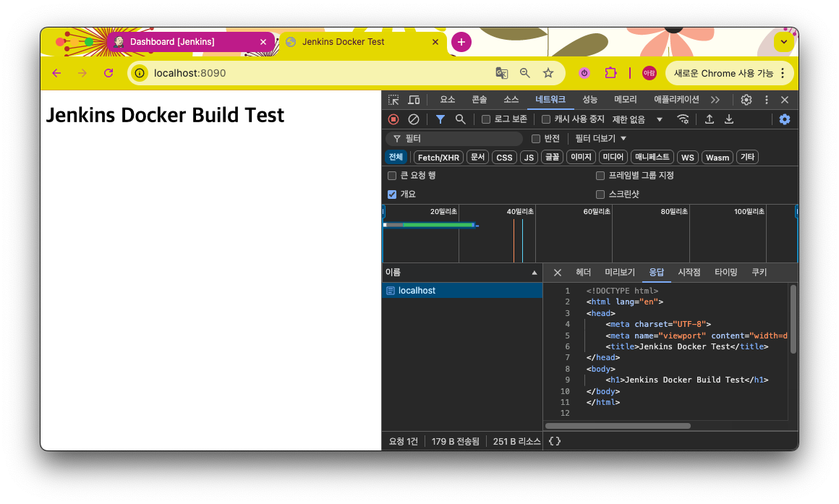Select the localhost request row

tap(461, 291)
